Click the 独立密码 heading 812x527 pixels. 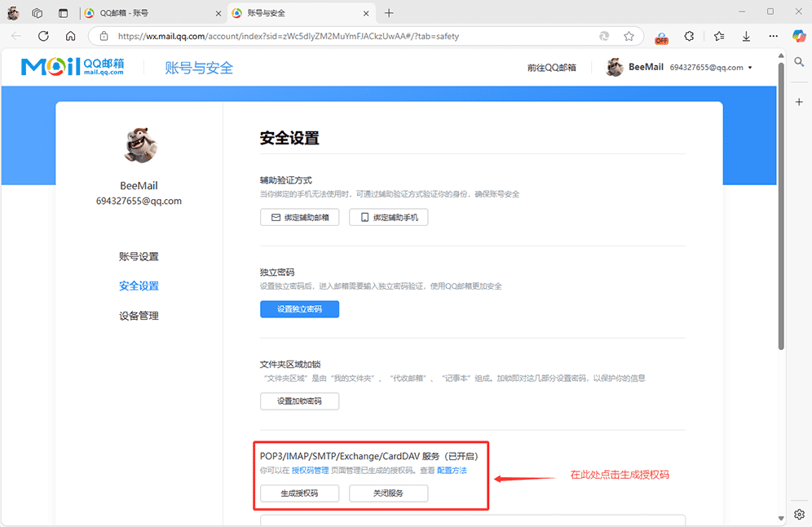click(x=277, y=272)
